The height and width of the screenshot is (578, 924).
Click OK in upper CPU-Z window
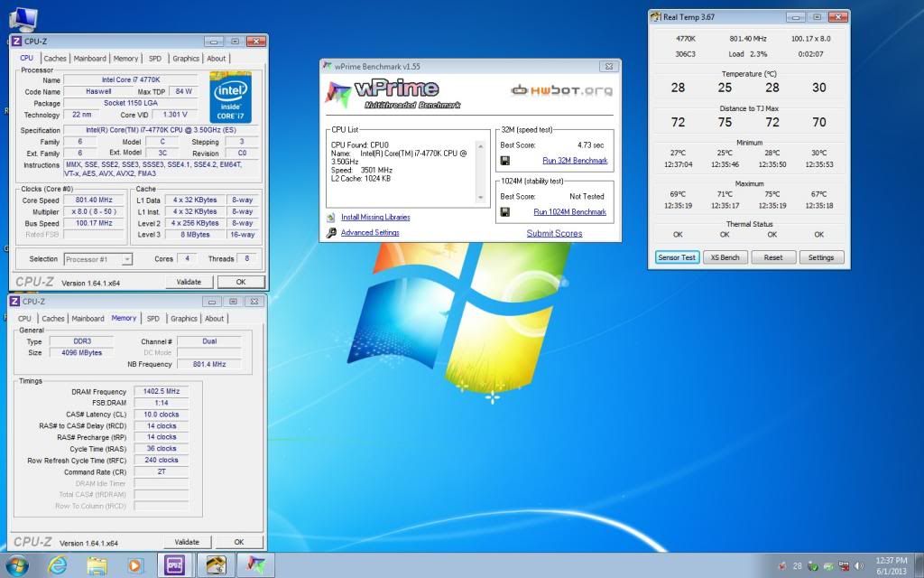click(240, 282)
